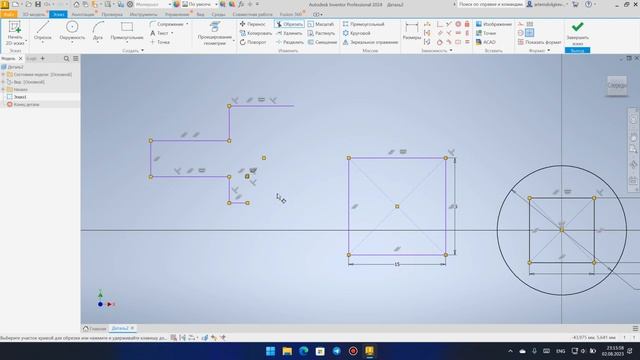Click the Масштаб (Scale) tool
Image resolution: width=640 pixels, height=360 pixels.
pyautogui.click(x=321, y=24)
